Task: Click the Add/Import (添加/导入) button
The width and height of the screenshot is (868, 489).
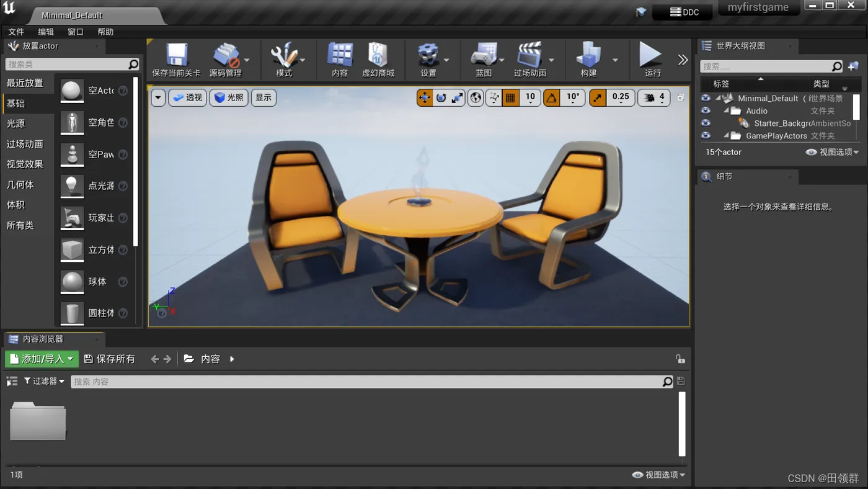Action: point(42,359)
